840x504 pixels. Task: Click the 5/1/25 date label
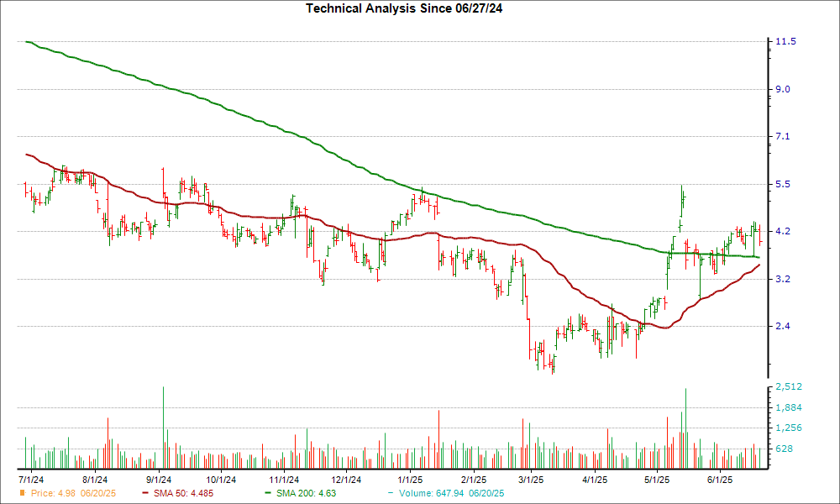[657, 480]
